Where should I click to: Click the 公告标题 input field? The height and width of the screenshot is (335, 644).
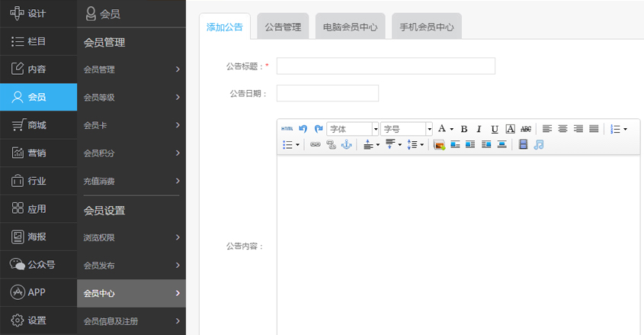pyautogui.click(x=386, y=66)
